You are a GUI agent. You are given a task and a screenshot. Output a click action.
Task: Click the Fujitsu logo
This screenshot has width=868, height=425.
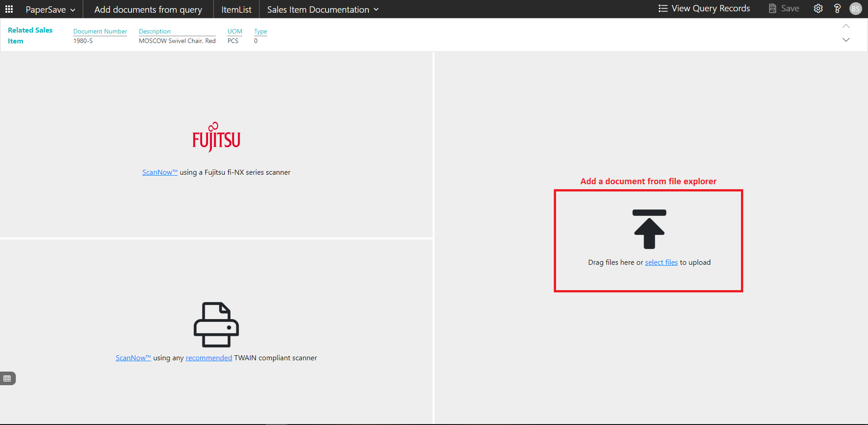216,137
